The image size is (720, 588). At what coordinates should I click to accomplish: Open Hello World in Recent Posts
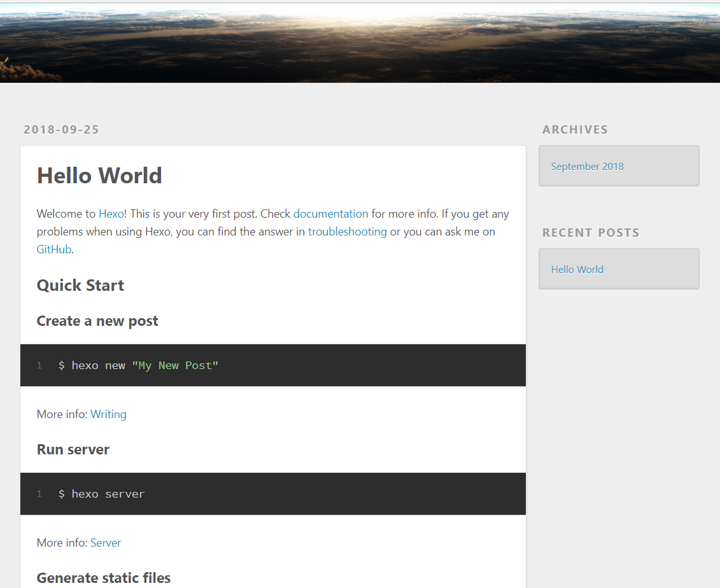577,269
